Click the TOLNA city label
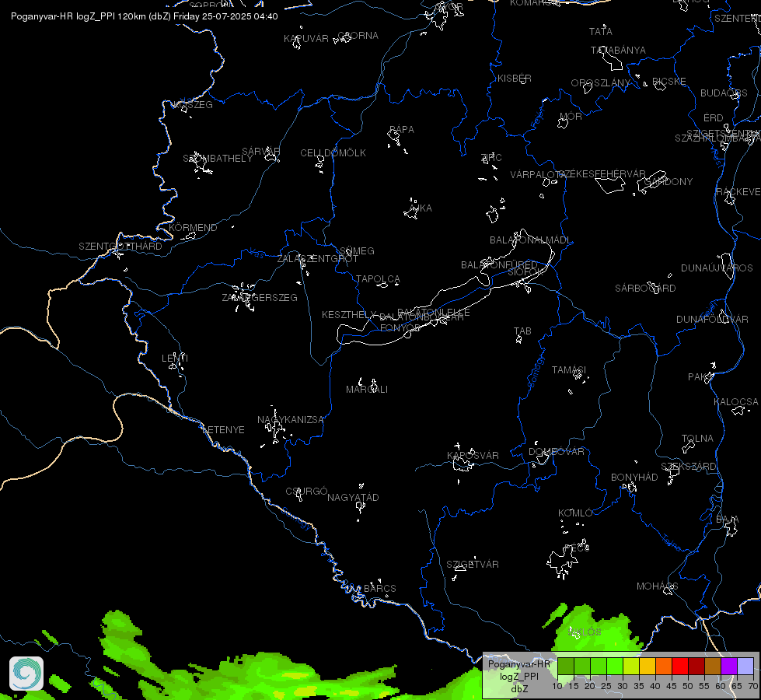The height and width of the screenshot is (700, 761). [697, 439]
